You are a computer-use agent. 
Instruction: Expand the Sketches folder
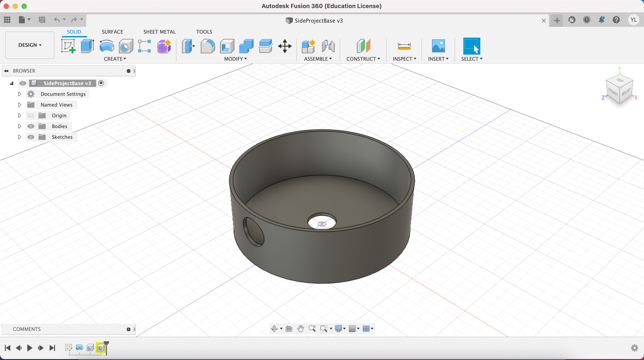tap(19, 137)
